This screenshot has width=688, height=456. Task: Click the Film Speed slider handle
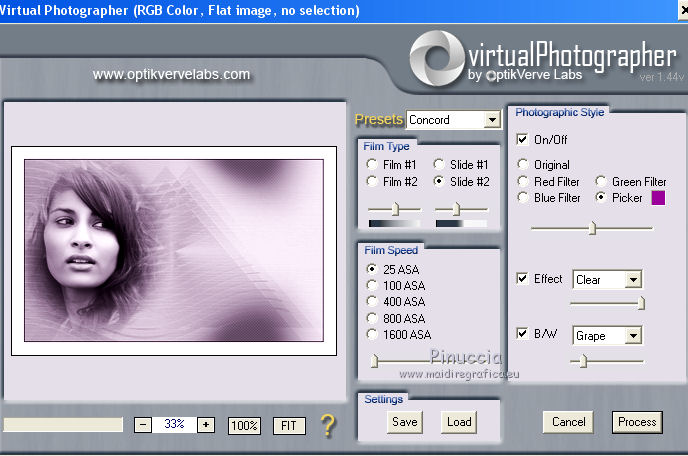[x=374, y=361]
